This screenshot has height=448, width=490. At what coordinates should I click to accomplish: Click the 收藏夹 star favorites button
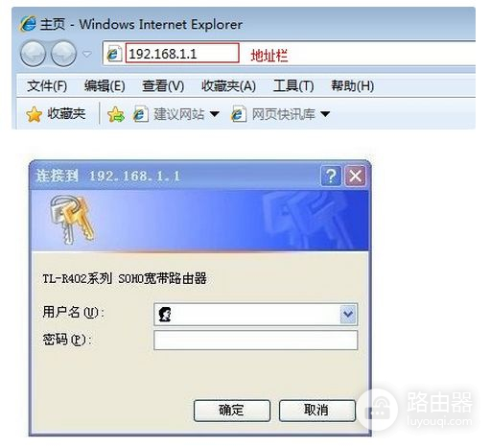tap(56, 114)
